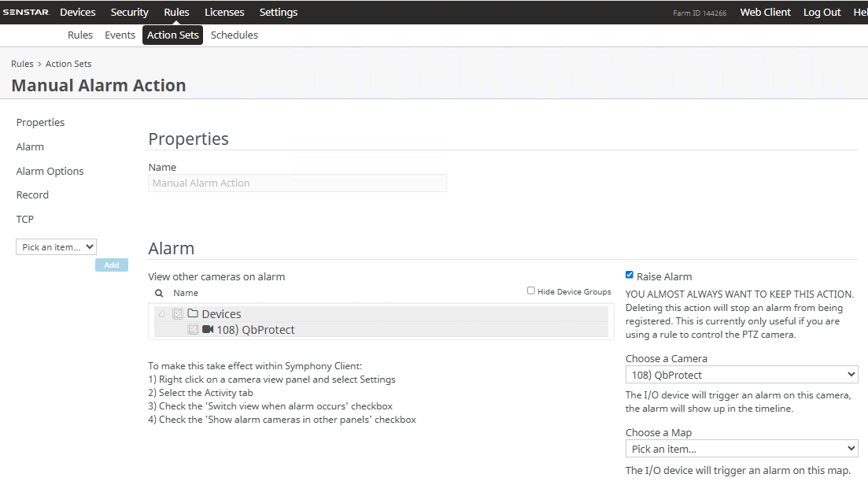Click the search magnifier icon in camera list
Image resolution: width=868 pixels, height=485 pixels.
[159, 293]
